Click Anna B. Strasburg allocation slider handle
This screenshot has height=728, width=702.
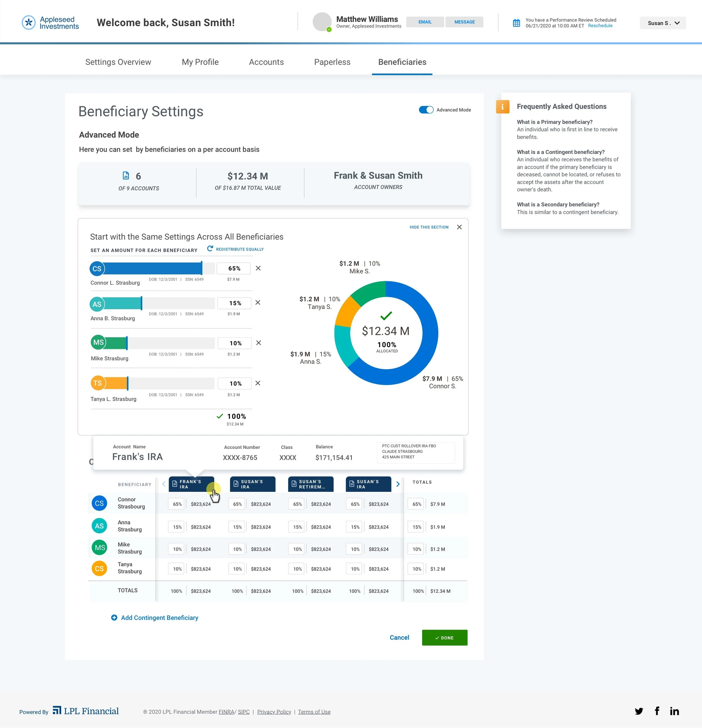[x=142, y=303]
